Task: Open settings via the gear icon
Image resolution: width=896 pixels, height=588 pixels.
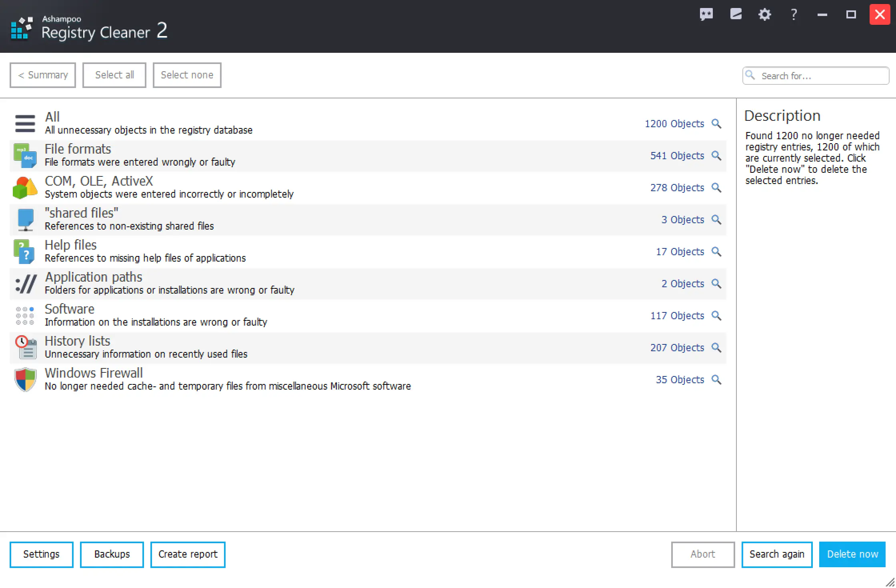Action: 764,14
